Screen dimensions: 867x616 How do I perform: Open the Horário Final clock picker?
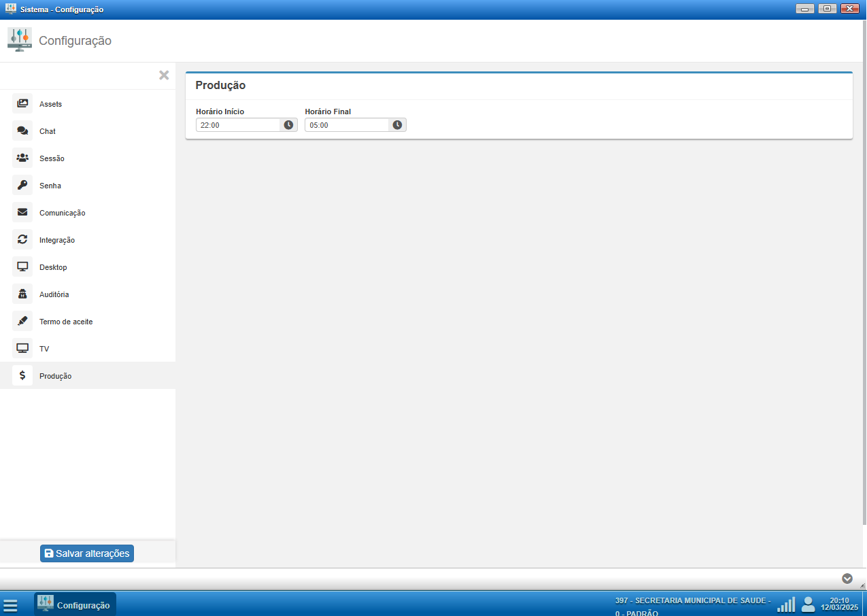397,125
